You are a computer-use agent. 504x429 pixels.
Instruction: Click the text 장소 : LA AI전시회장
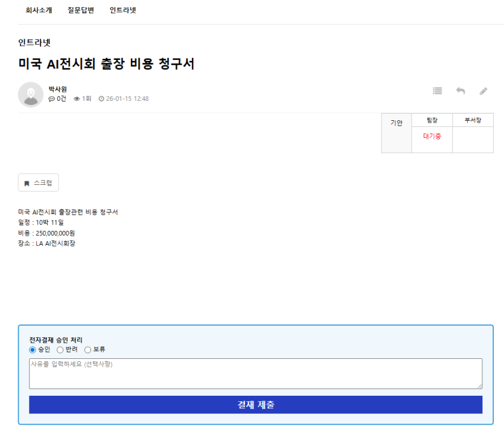click(46, 244)
